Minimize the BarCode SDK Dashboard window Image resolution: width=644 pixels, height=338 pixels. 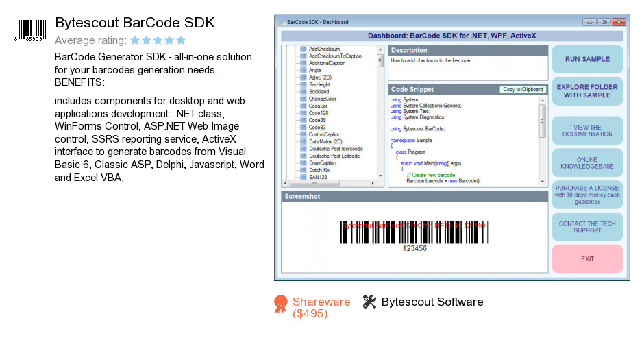click(x=589, y=22)
